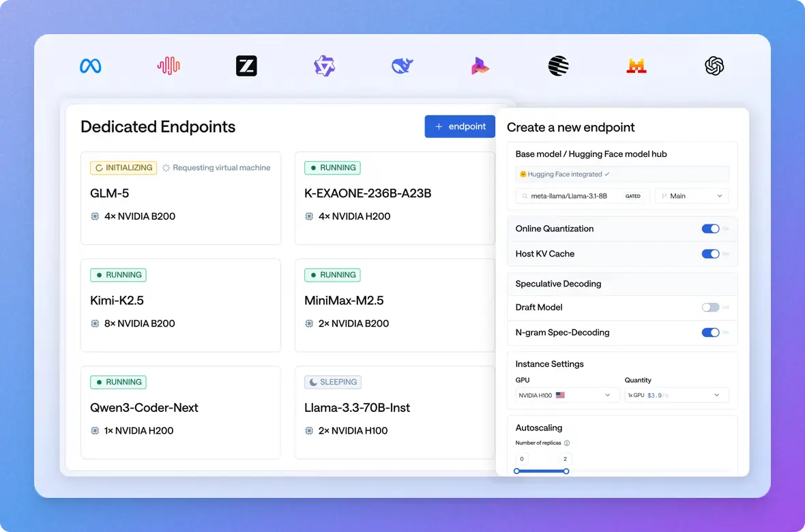This screenshot has height=532, width=805.
Task: Enable the Draft Model toggle
Action: (711, 307)
